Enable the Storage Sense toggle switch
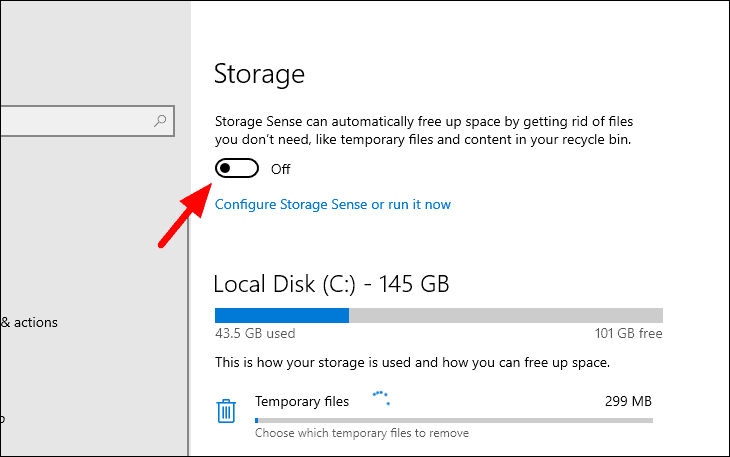 pos(236,169)
